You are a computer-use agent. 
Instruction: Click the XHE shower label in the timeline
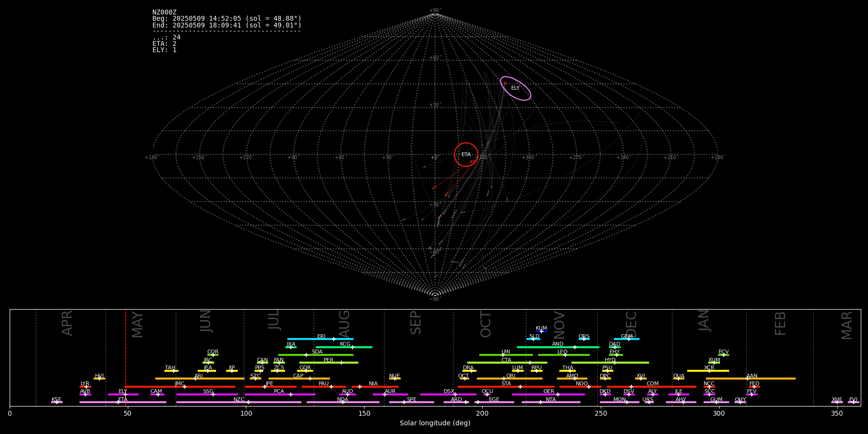tap(837, 400)
